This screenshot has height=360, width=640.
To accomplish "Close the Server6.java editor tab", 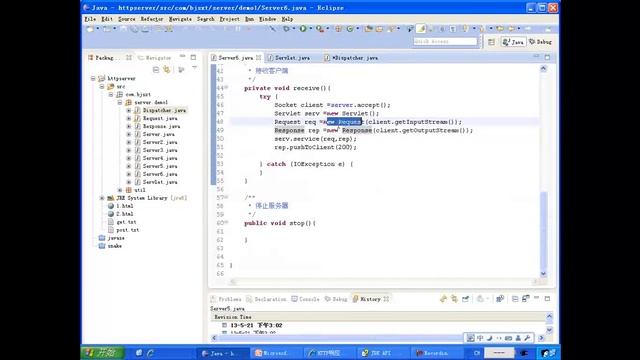I will (258, 58).
